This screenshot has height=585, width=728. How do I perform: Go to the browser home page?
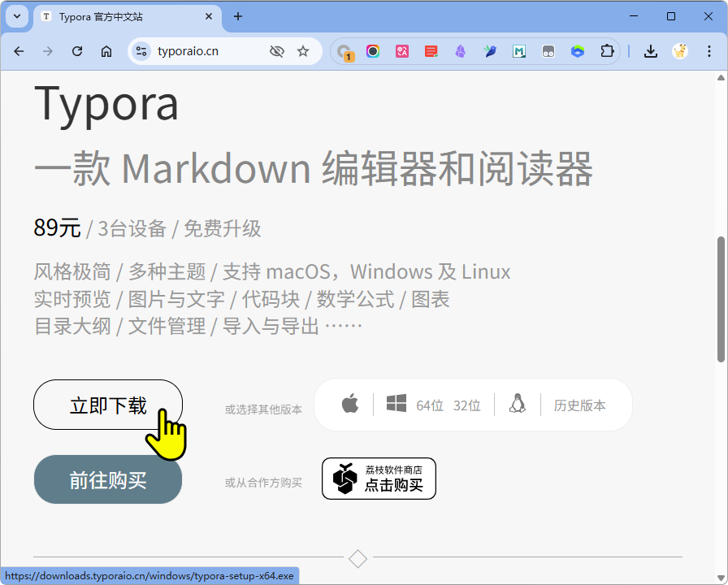[106, 51]
